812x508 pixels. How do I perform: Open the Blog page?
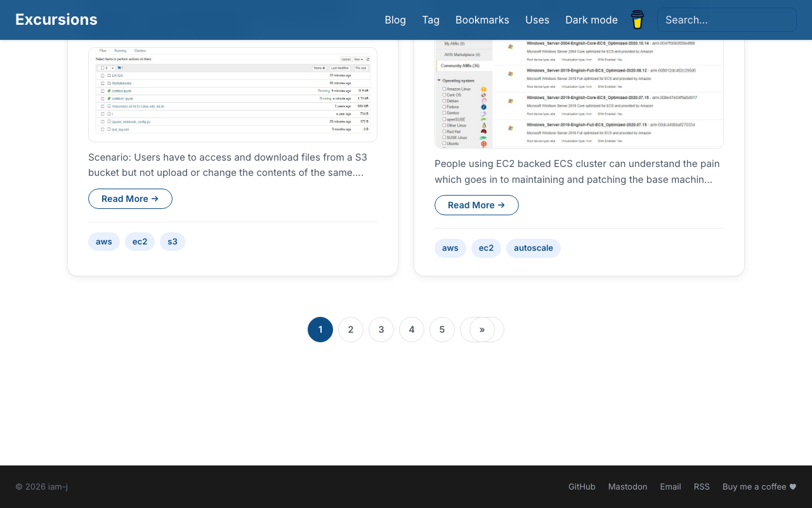click(x=395, y=20)
